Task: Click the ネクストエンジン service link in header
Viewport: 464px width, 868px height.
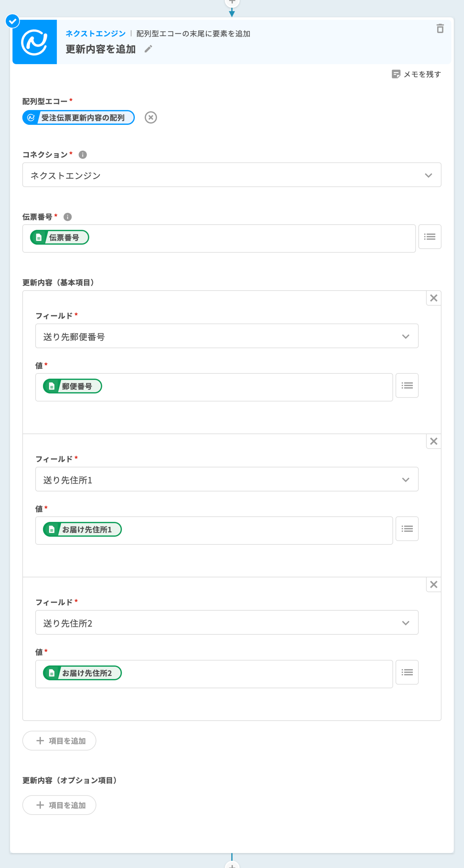Action: [96, 34]
